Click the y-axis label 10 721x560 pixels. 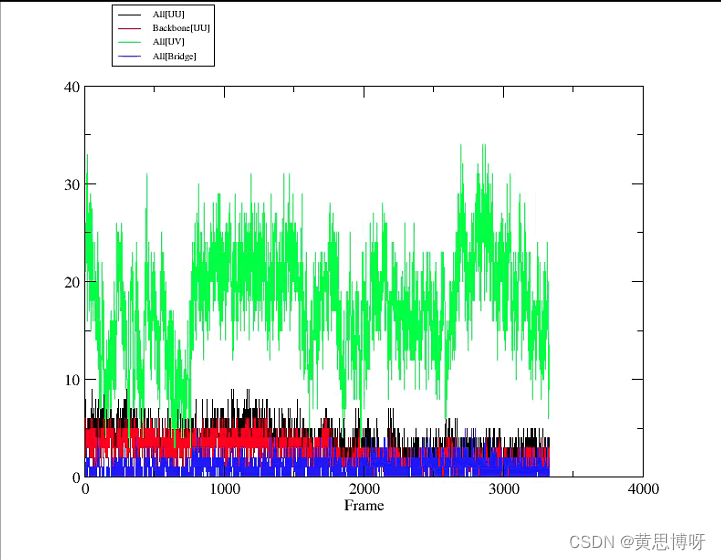(72, 380)
